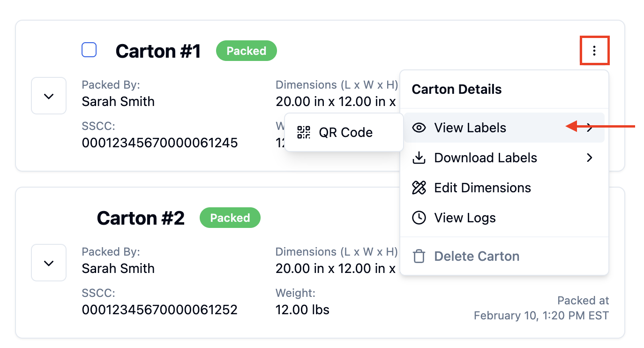Open the View Labels submenu arrow

[x=590, y=128]
